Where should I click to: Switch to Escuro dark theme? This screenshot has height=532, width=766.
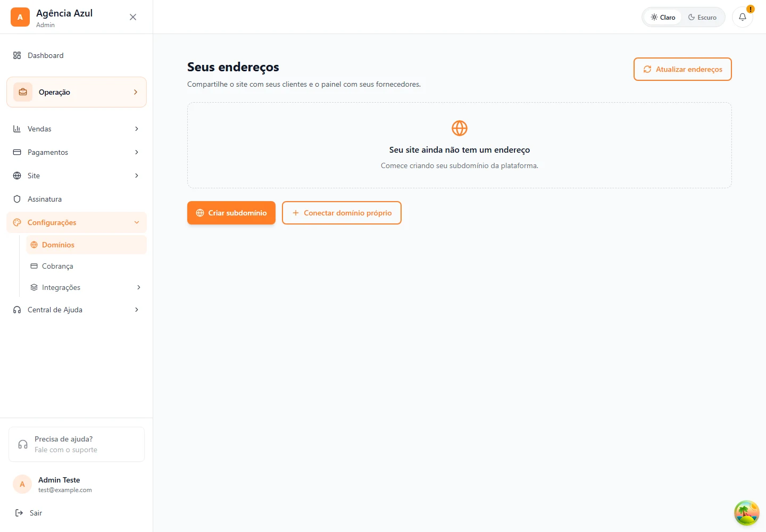pyautogui.click(x=702, y=17)
